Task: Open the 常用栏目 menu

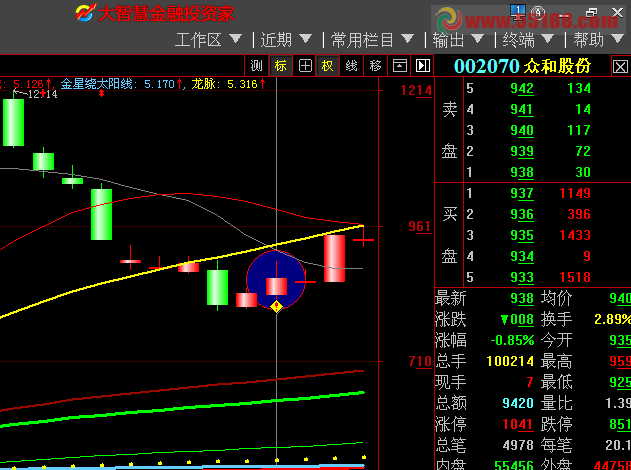Action: [x=372, y=40]
